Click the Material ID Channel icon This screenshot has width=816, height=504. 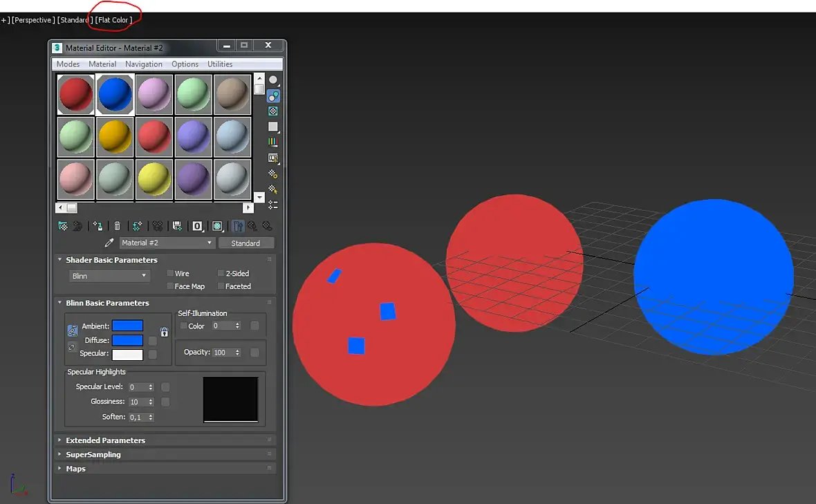pos(197,226)
